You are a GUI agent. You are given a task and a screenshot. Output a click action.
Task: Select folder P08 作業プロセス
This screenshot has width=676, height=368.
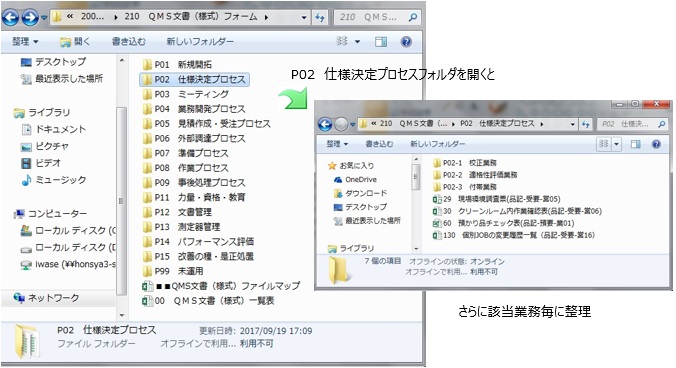coord(185,168)
